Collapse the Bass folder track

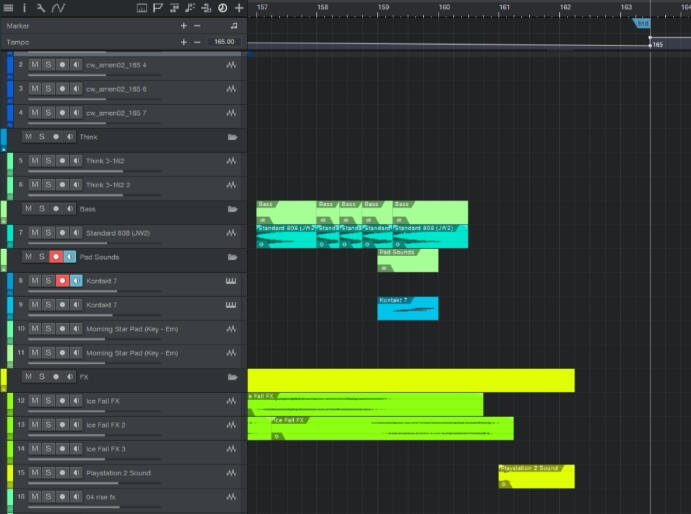coord(232,209)
